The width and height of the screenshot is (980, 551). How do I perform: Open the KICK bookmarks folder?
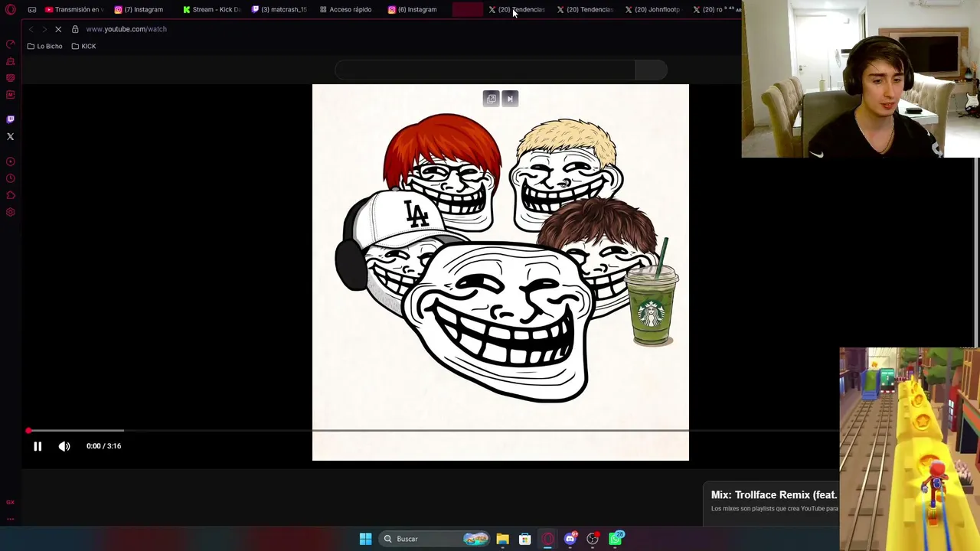pyautogui.click(x=83, y=46)
